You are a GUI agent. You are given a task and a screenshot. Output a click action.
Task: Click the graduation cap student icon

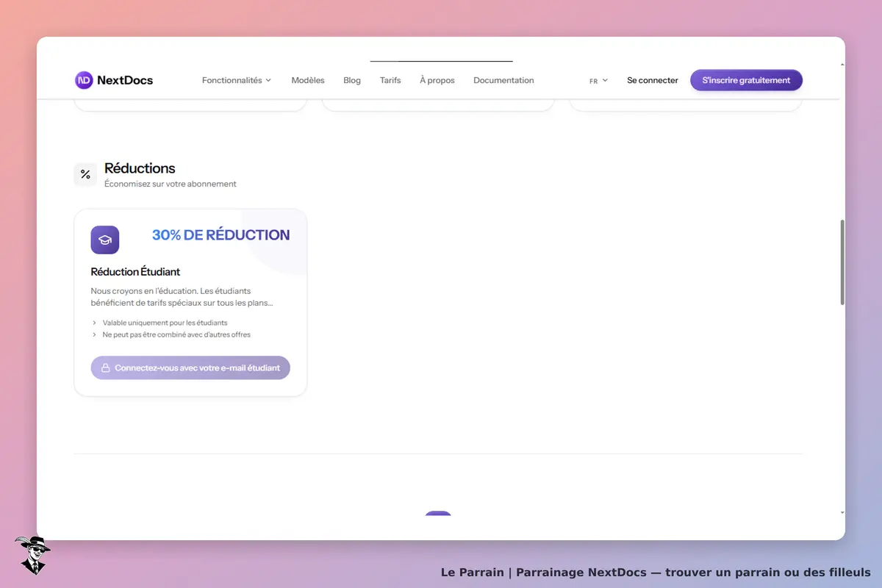(x=105, y=240)
